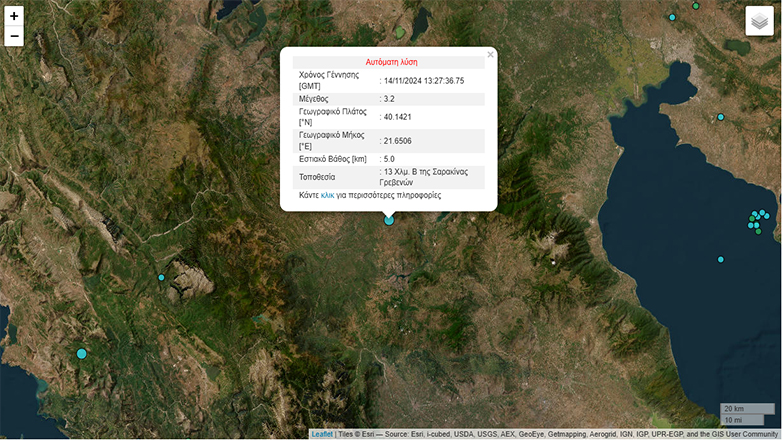Click the marker cluster on the right coast
This screenshot has width=782, height=440.
(x=758, y=220)
